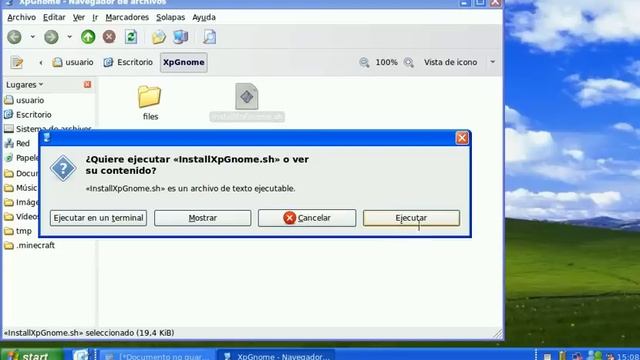Open the Vista de icono view dropdown
The image size is (640, 360).
(459, 62)
